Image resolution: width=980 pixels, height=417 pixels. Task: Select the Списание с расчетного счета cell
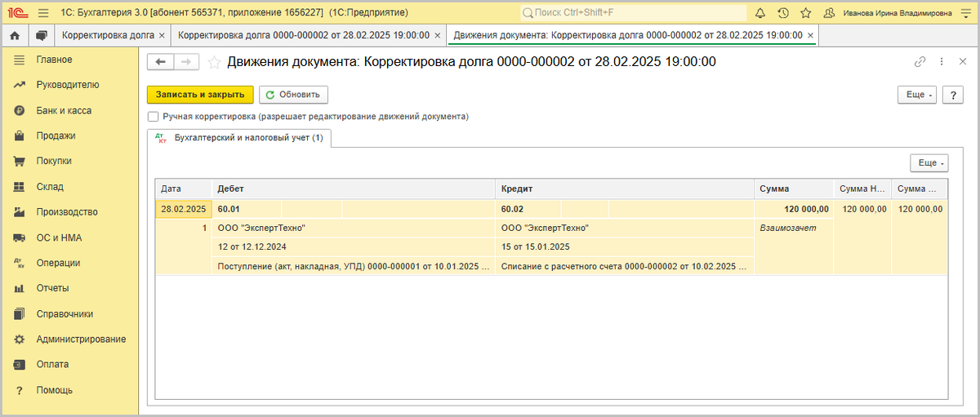click(624, 266)
